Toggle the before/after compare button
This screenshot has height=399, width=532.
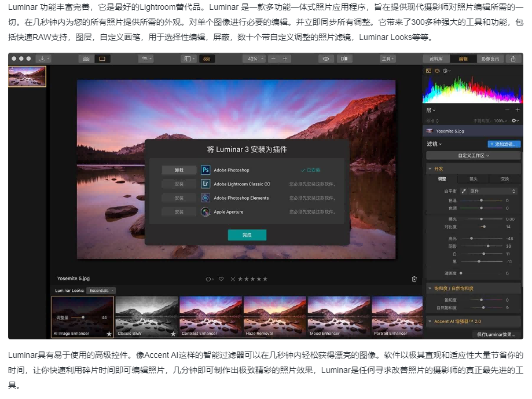344,58
